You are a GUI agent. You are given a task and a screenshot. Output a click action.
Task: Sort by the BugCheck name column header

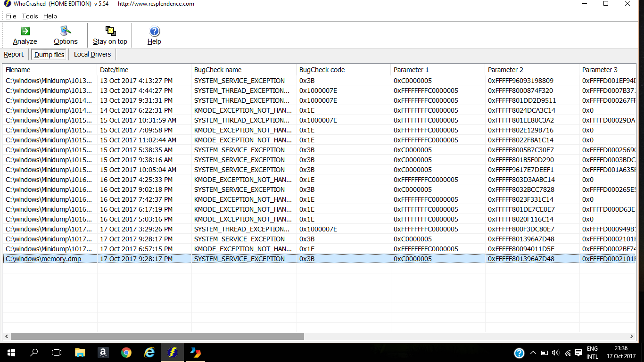pyautogui.click(x=244, y=70)
